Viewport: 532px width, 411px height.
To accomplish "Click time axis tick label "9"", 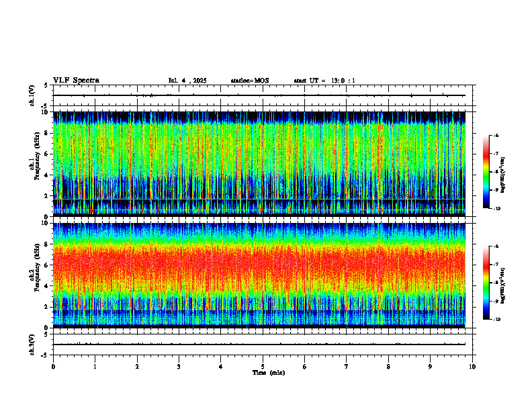I will [x=430, y=367].
